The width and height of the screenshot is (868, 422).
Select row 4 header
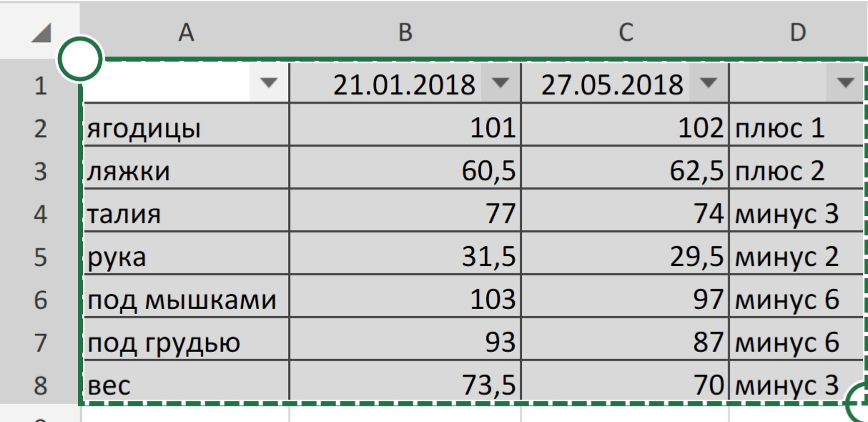pos(39,214)
